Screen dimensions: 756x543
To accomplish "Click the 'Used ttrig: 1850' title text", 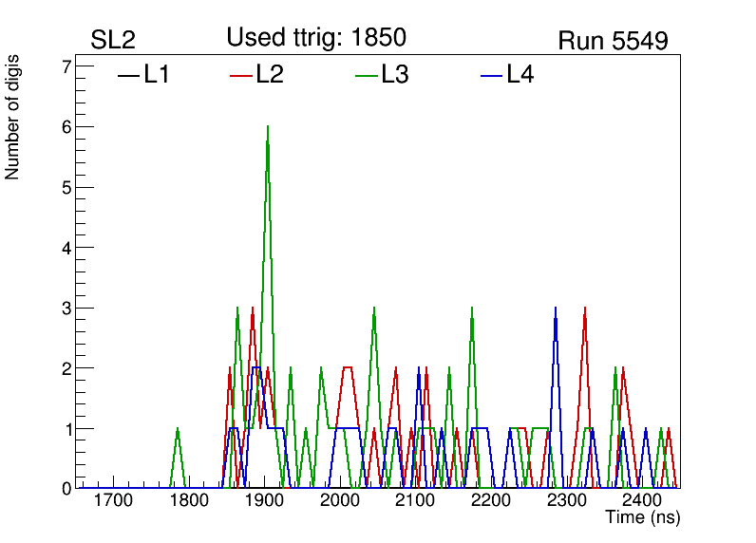I will pyautogui.click(x=316, y=38).
